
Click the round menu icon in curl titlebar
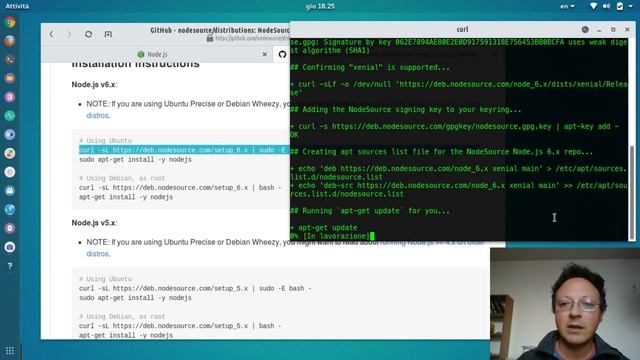pos(585,29)
